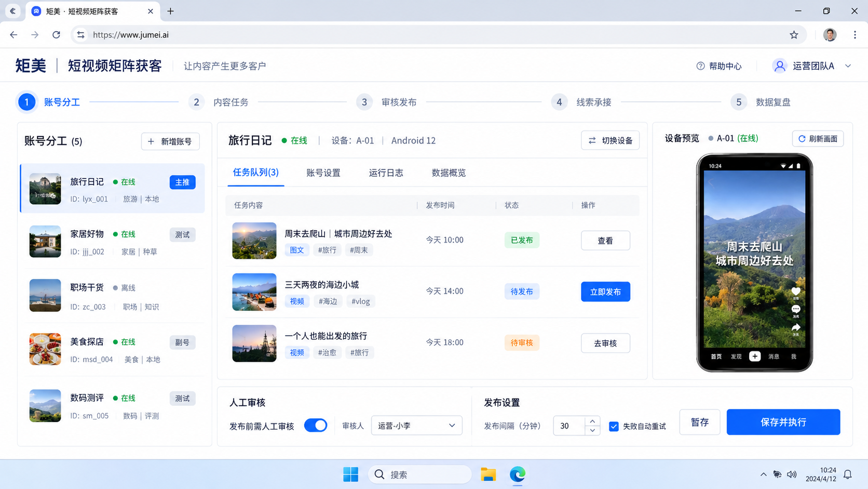Click the 运营团队A user avatar icon
Image resolution: width=868 pixels, height=489 pixels.
779,66
